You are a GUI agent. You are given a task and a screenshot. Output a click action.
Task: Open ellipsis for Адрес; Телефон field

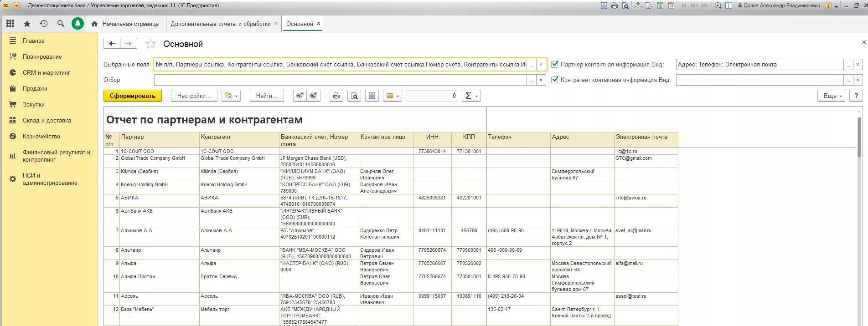(x=848, y=65)
